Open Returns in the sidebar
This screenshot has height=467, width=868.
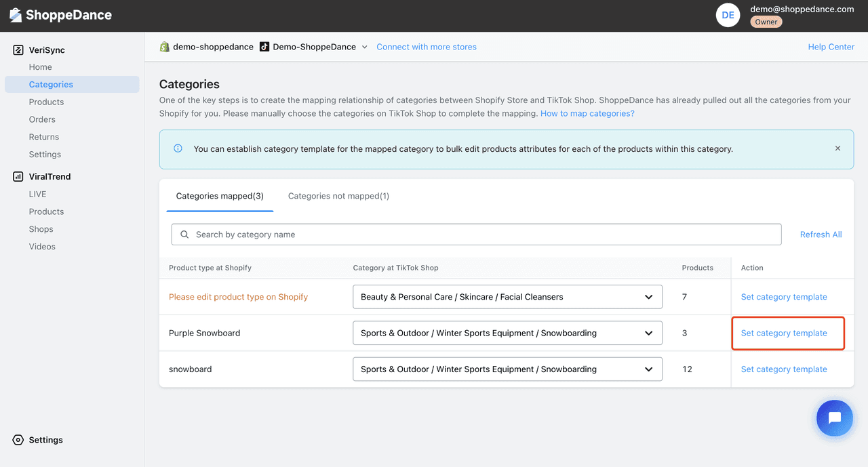tap(44, 137)
